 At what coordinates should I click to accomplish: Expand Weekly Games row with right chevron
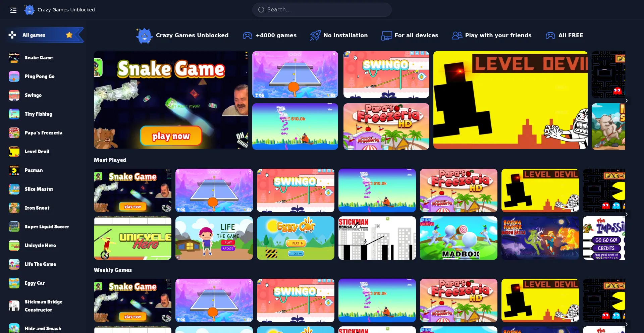click(626, 324)
